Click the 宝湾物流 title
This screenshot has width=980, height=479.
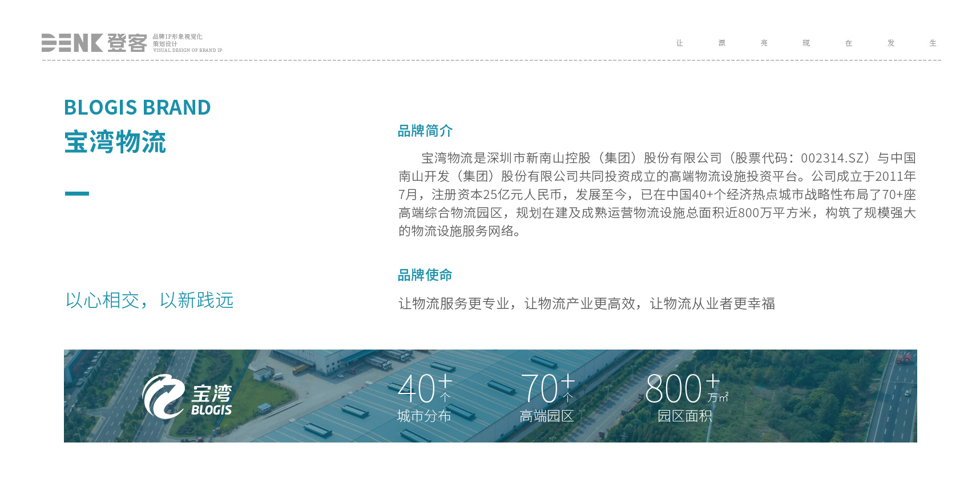point(115,142)
